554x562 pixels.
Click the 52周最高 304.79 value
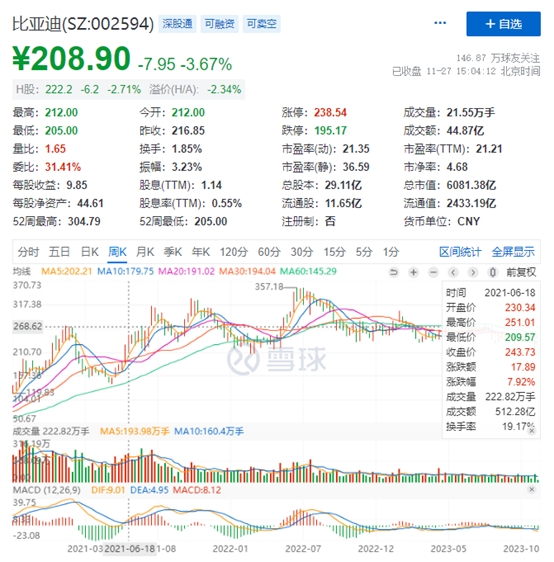[84, 222]
